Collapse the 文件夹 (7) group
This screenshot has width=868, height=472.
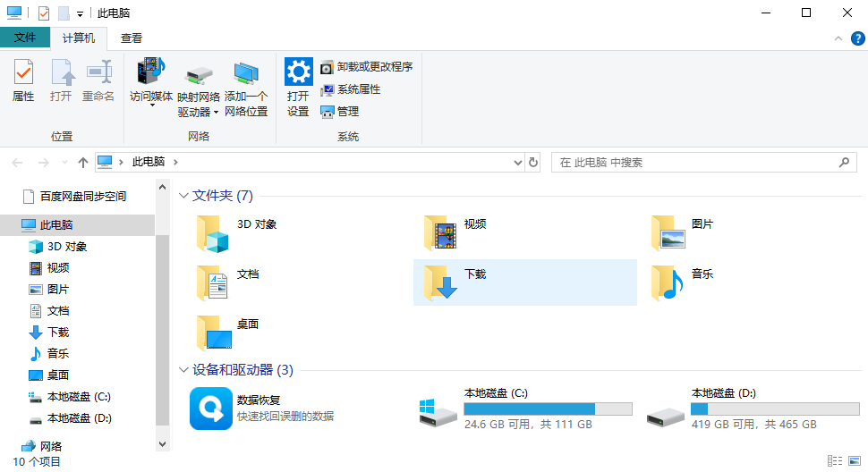click(x=183, y=196)
